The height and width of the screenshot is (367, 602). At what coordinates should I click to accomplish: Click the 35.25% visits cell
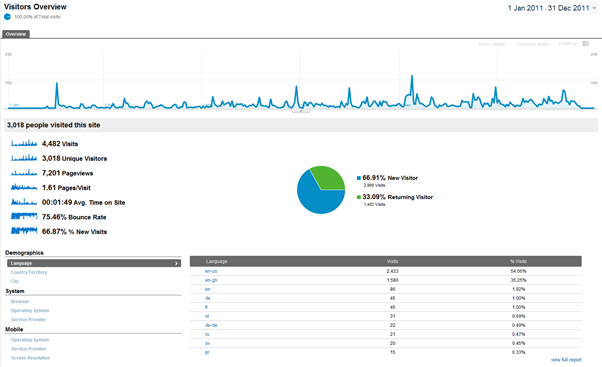518,280
